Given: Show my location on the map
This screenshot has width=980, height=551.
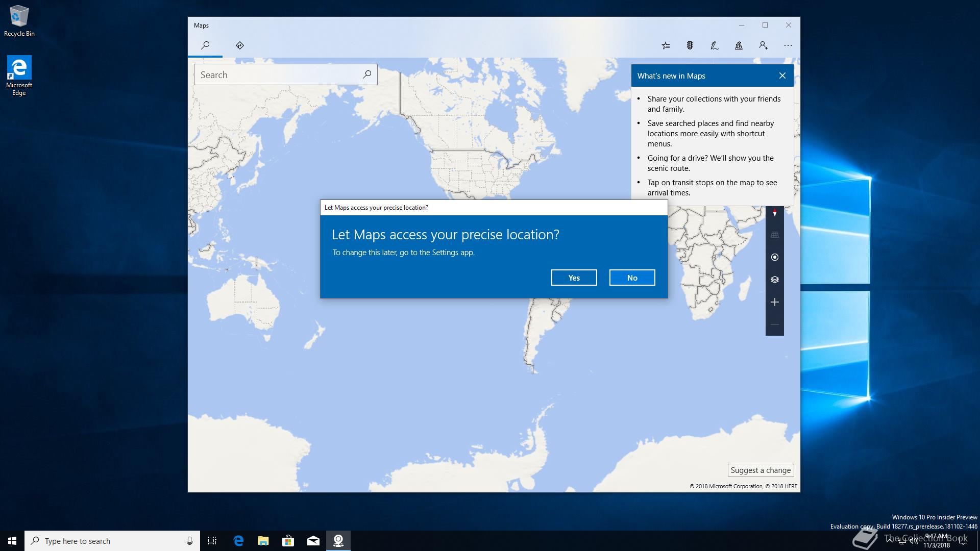Looking at the screenshot, I should pyautogui.click(x=774, y=257).
